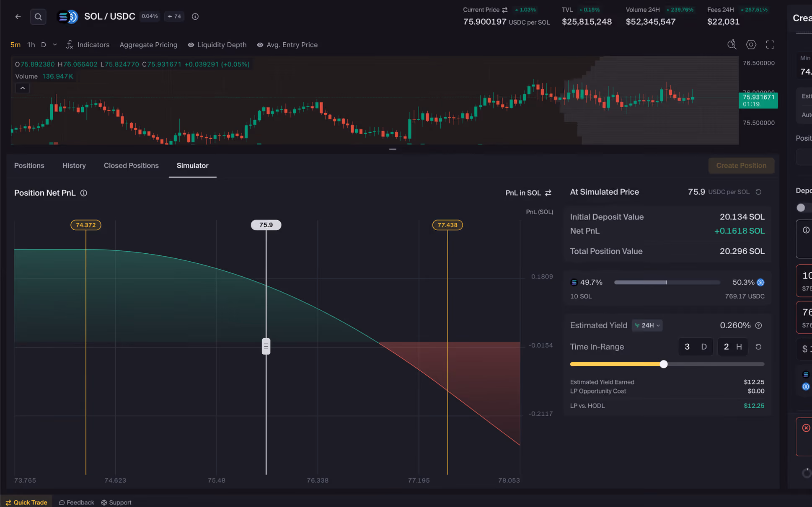This screenshot has width=812, height=507.
Task: Toggle Aggregate Pricing
Action: click(148, 45)
